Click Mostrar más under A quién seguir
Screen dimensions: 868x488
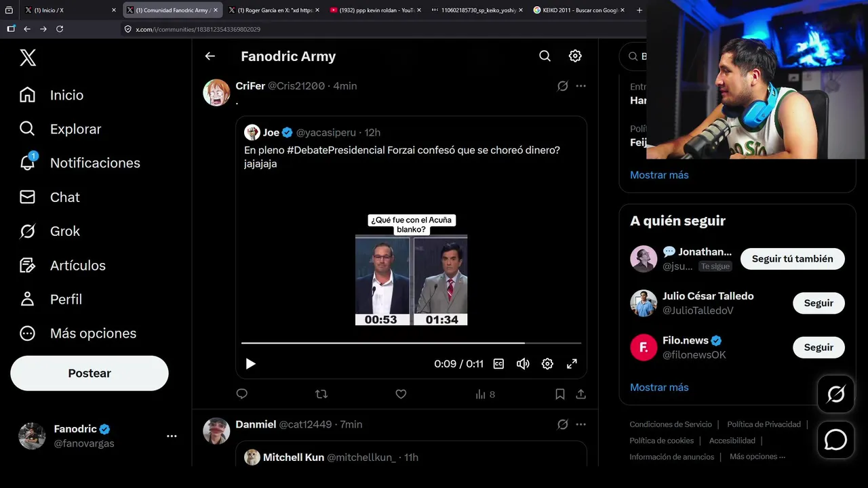(x=659, y=387)
